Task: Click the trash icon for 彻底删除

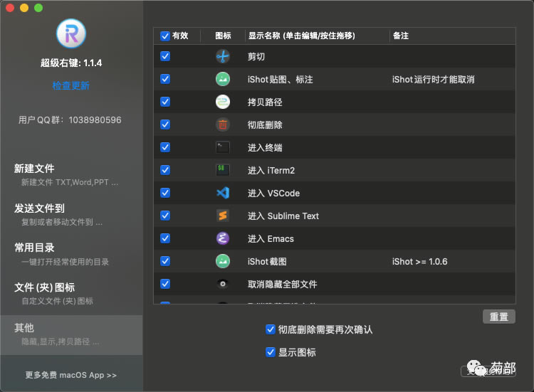Action: 223,125
